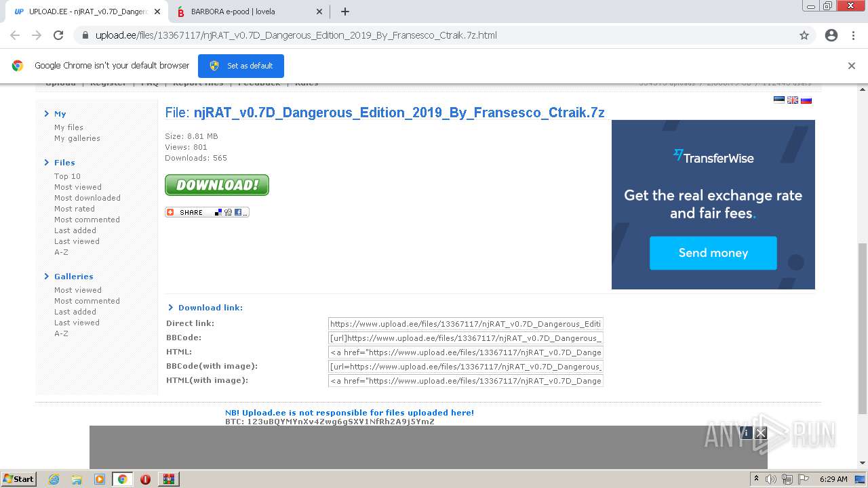Reload the page with the refresh icon
Viewport: 868px width, 488px height.
coord(58,35)
